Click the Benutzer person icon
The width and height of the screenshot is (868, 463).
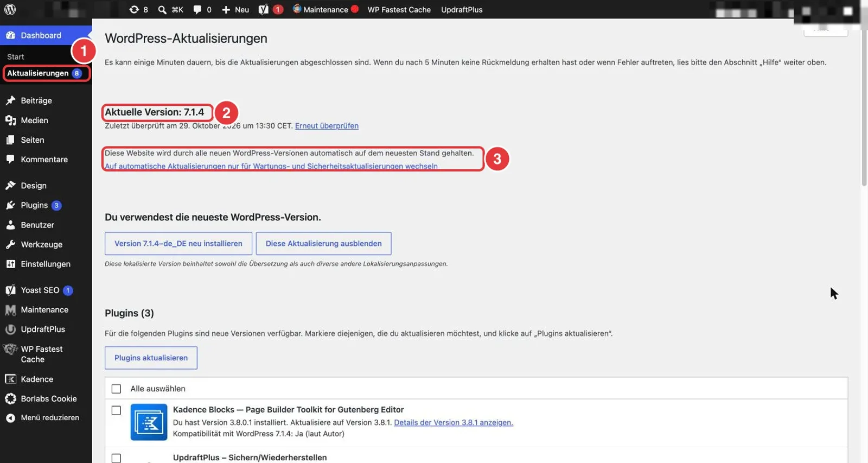10,225
